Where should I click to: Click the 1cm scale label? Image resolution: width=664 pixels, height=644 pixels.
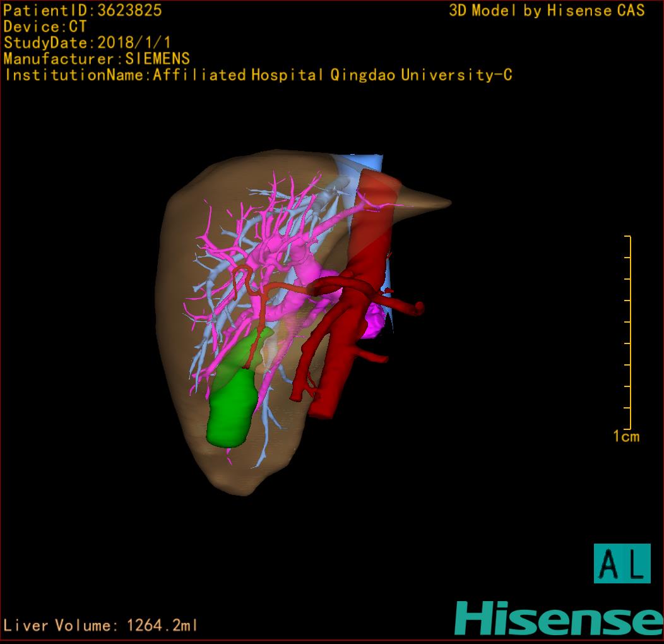click(x=625, y=436)
